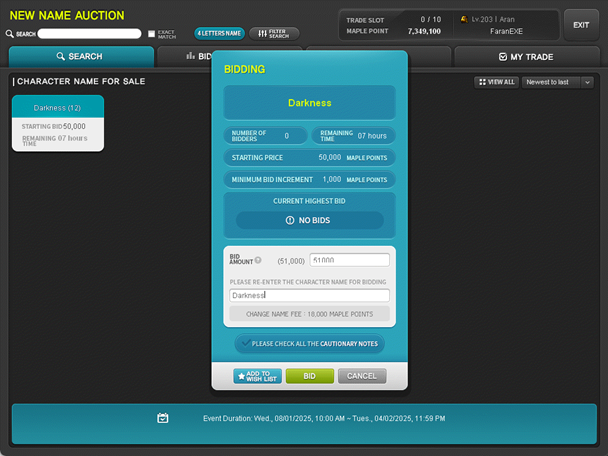Check the cautionary notes confirmation
Image resolution: width=608 pixels, height=456 pixels.
coord(246,343)
